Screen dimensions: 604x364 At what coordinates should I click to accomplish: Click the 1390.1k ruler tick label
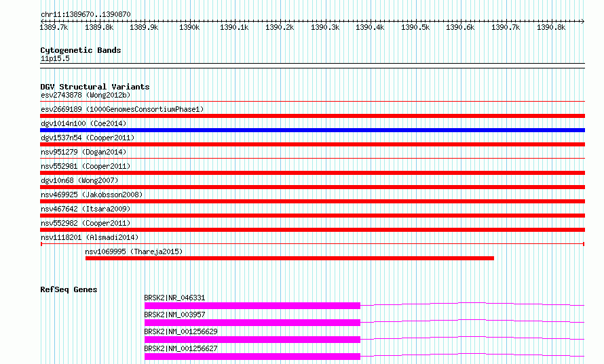click(234, 27)
